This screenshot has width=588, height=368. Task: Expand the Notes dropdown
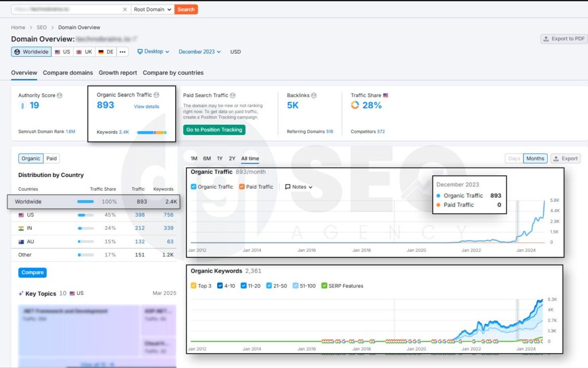[299, 187]
